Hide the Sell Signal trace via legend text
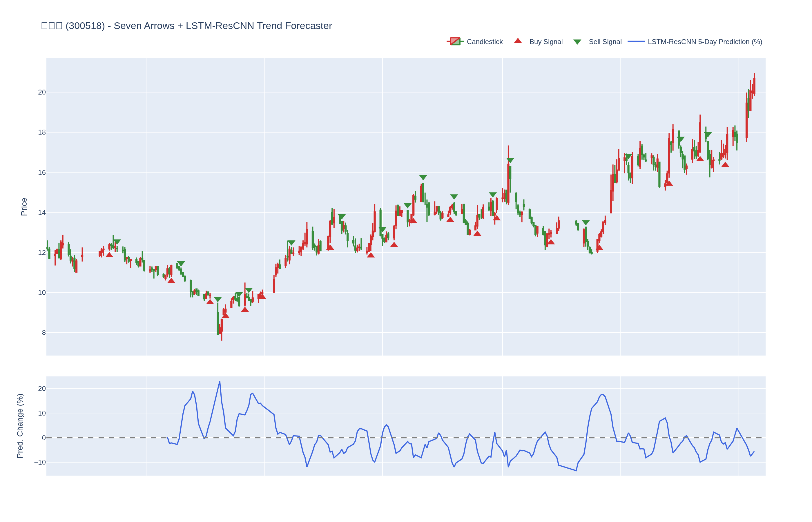 pos(605,42)
